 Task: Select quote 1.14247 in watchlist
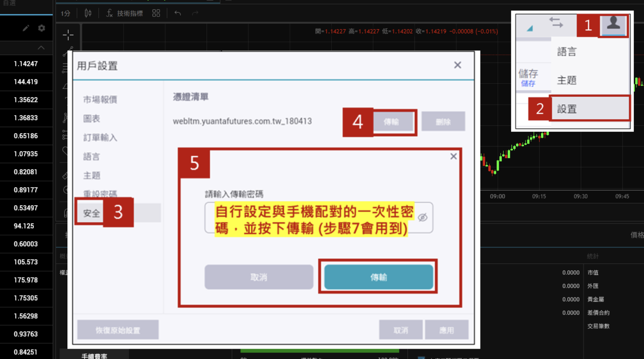pos(26,64)
